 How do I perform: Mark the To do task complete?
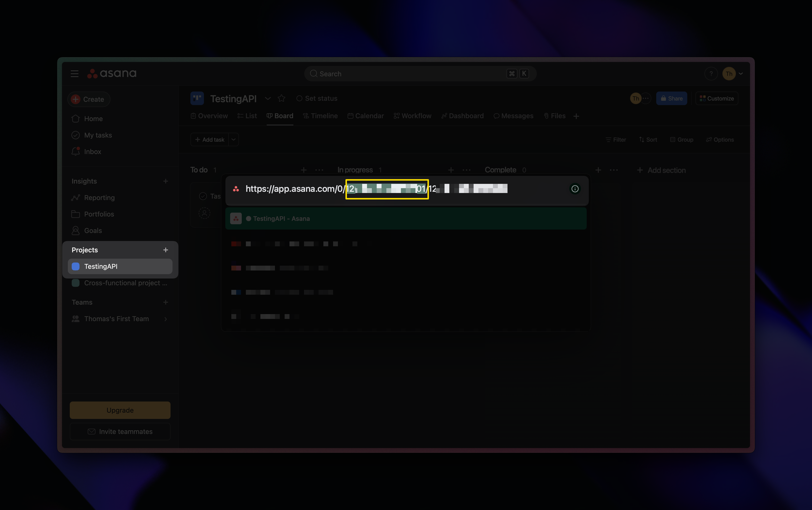pyautogui.click(x=203, y=196)
